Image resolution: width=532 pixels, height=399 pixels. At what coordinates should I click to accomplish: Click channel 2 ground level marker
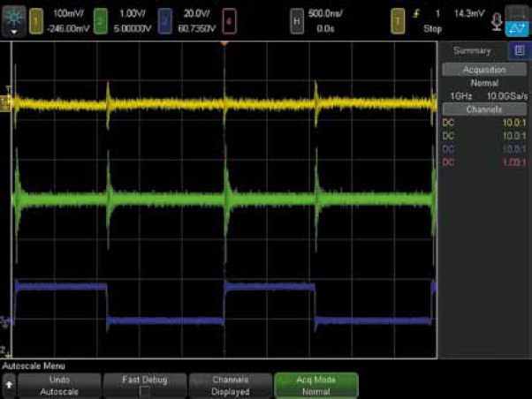coord(4,351)
